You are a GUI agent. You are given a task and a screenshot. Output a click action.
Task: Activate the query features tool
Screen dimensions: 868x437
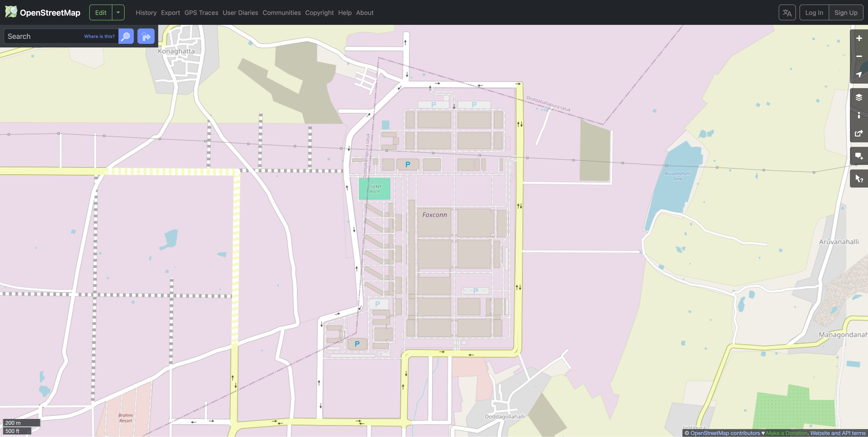pos(859,179)
